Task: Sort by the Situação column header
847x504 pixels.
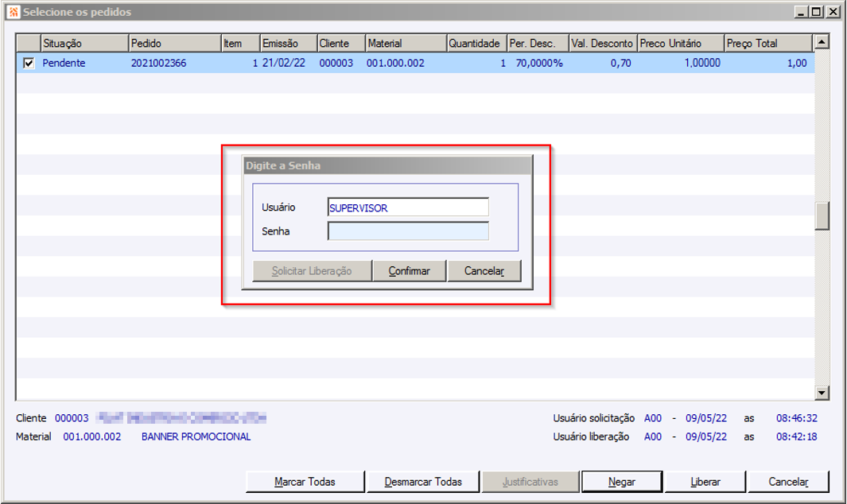Action: coord(84,43)
